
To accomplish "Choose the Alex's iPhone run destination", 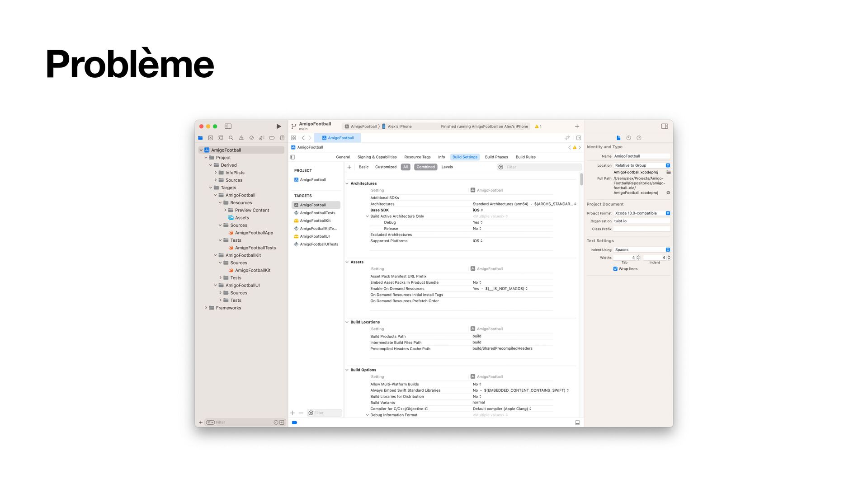I will point(397,127).
